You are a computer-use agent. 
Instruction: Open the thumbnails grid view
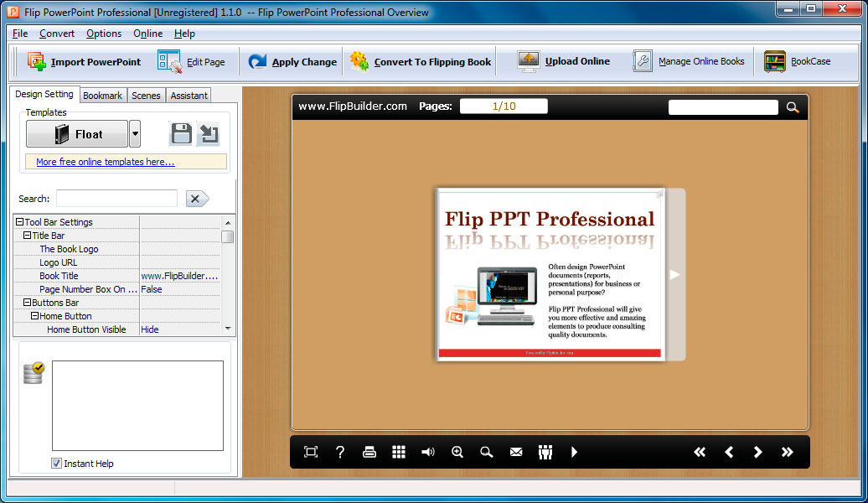coord(399,452)
